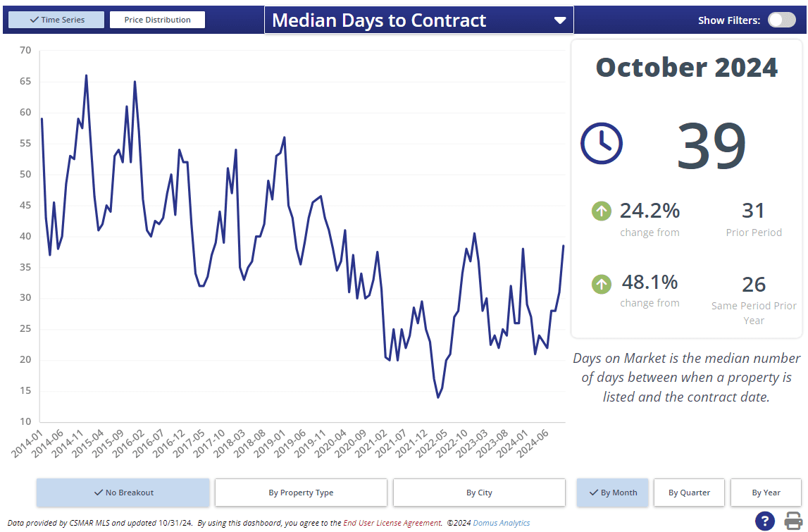Switch to the Price Distribution view
808x532 pixels.
point(157,20)
